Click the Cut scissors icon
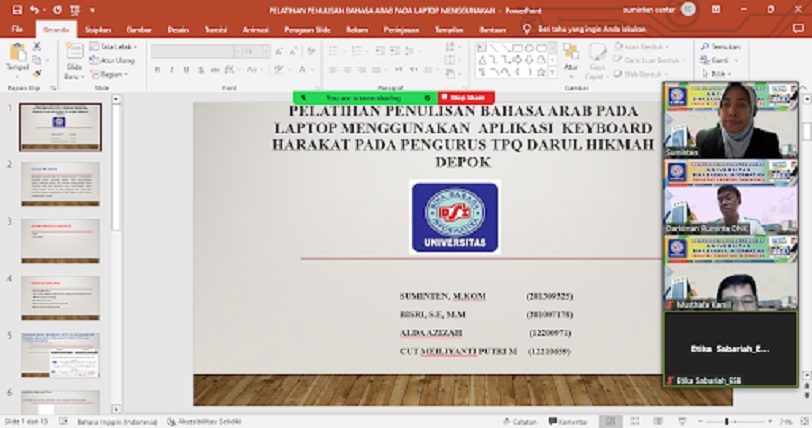812x428 pixels. pos(37,47)
